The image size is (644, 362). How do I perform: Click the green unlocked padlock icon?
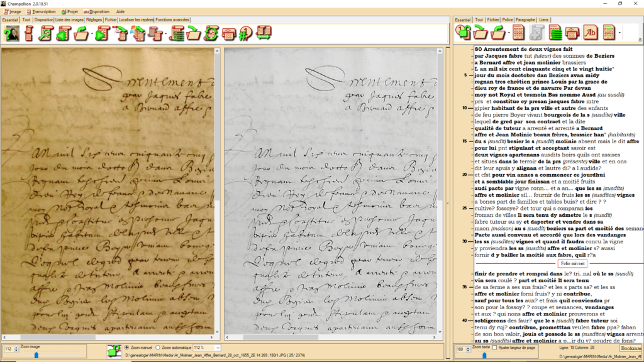coord(463,33)
